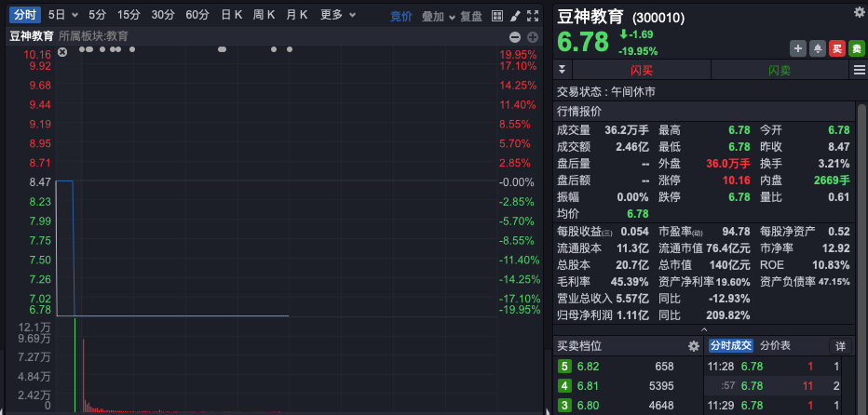Viewport: 868px width, 415px height.
Task: Click the 闪买 quick buy button
Action: [x=642, y=70]
